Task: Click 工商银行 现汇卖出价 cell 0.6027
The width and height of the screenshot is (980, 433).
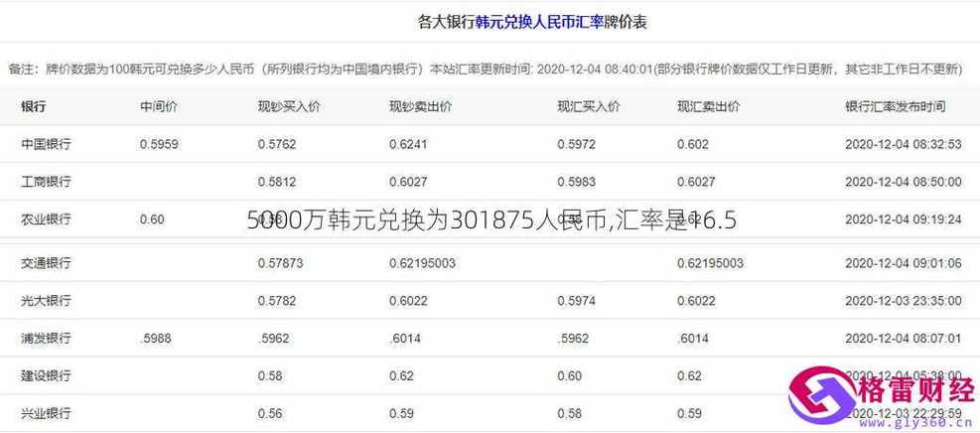Action: click(696, 182)
